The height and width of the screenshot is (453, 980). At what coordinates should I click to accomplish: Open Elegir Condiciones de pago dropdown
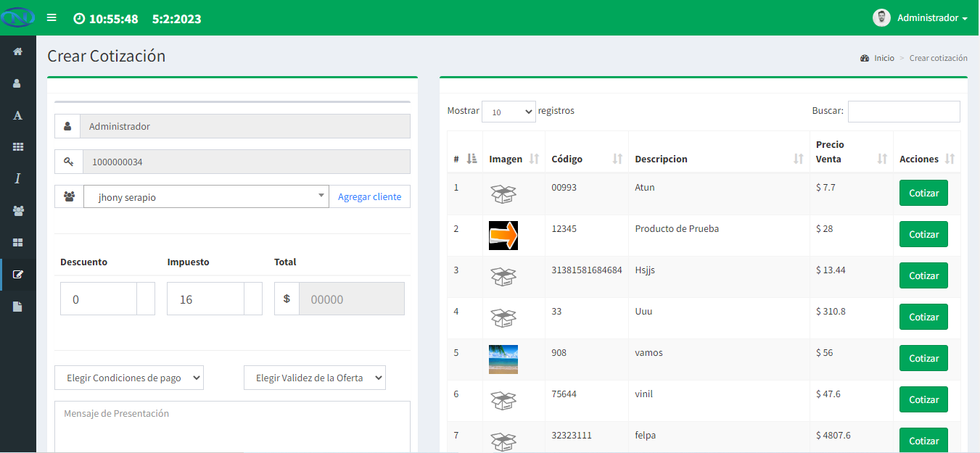click(129, 378)
